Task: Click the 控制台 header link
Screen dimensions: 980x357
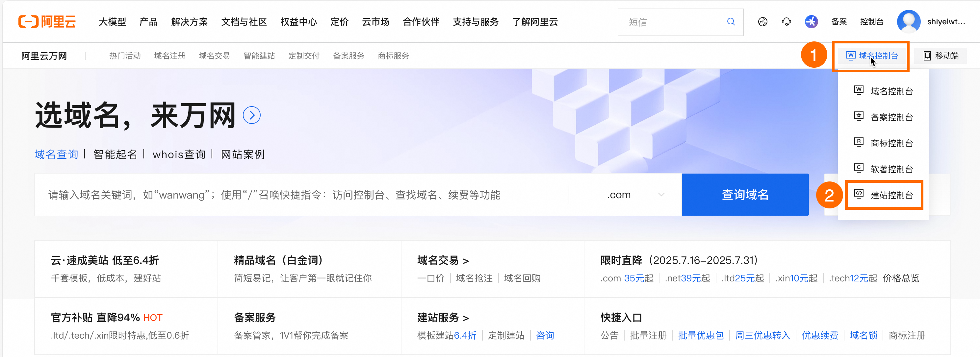Action: pos(872,22)
